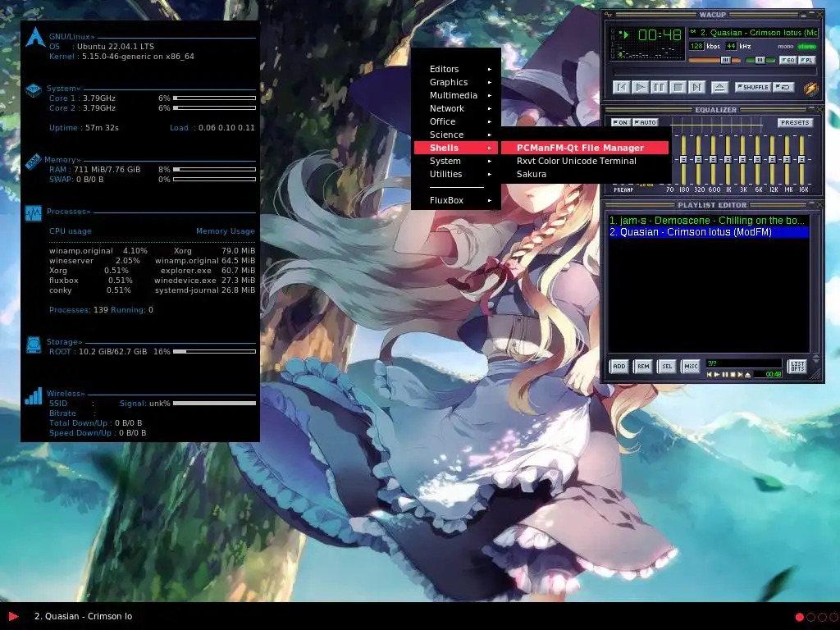Adjust the 16K equalizer band slider

click(x=801, y=159)
